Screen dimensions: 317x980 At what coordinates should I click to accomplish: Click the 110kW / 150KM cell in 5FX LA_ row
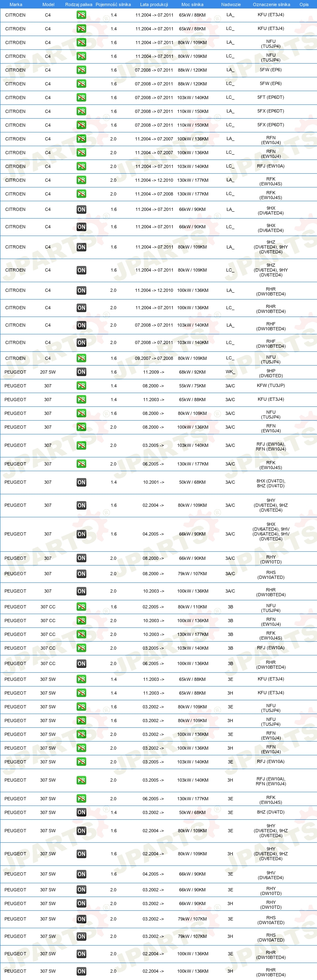pos(193,111)
